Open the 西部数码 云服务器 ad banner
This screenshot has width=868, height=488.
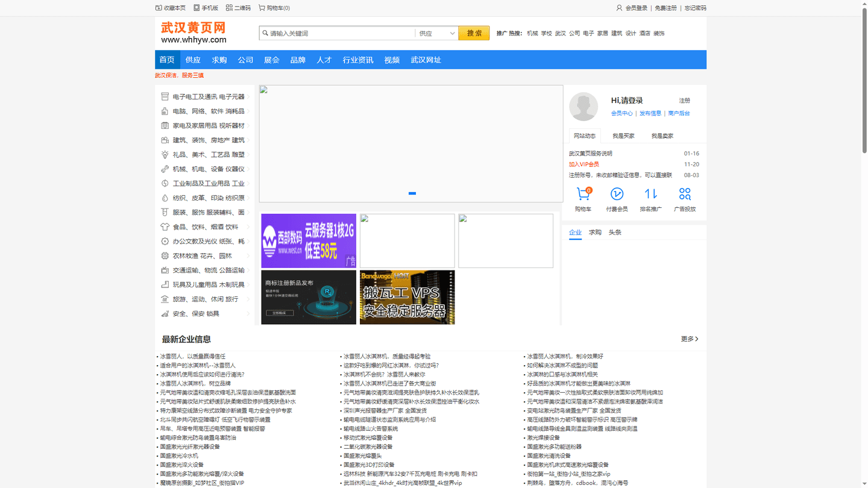point(309,241)
